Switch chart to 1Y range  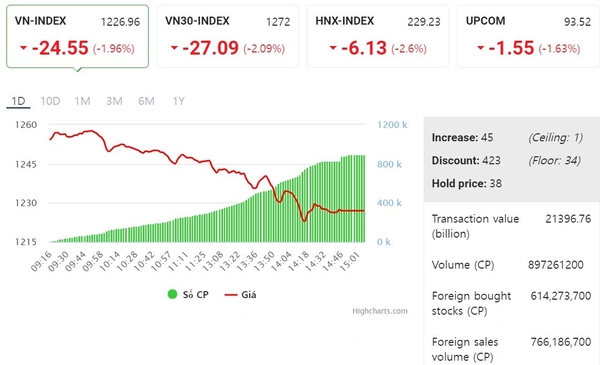click(x=178, y=101)
